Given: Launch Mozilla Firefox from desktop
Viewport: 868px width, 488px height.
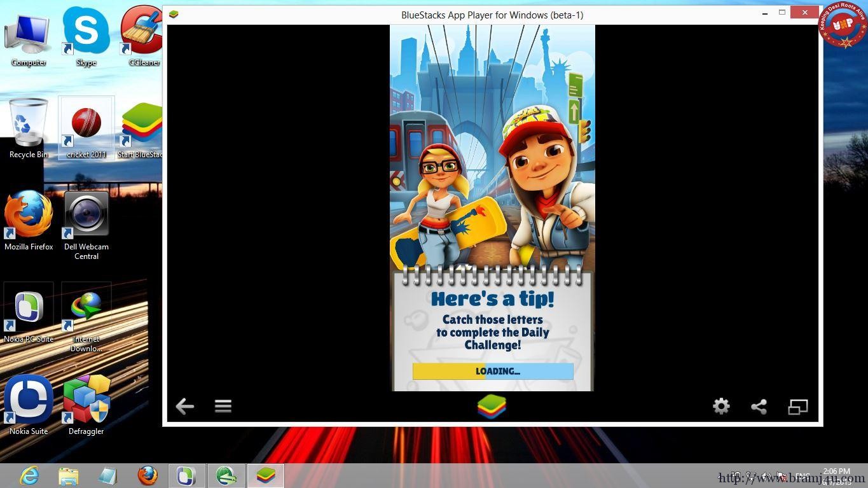Looking at the screenshot, I should coord(29,216).
